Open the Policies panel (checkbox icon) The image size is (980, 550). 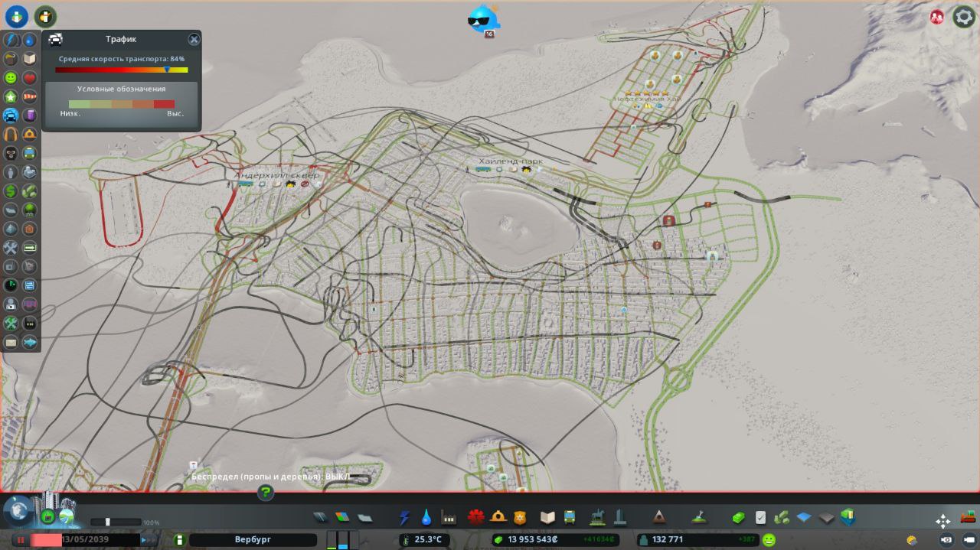coord(760,518)
